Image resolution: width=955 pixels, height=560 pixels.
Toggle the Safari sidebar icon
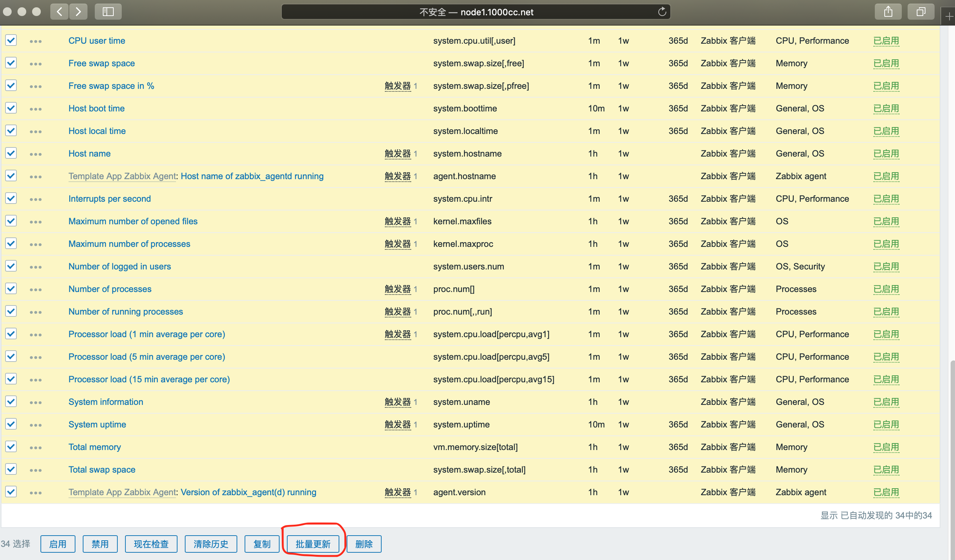[x=108, y=12]
